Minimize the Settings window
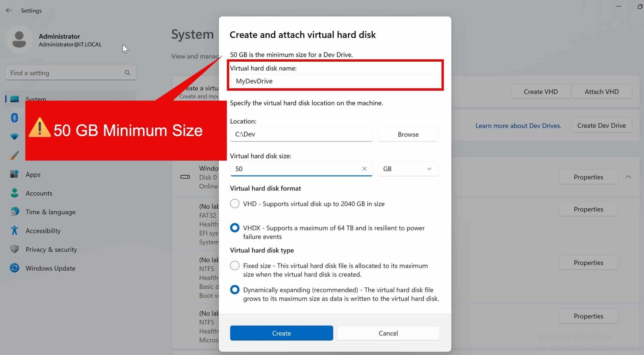The width and height of the screenshot is (644, 355). click(x=619, y=6)
